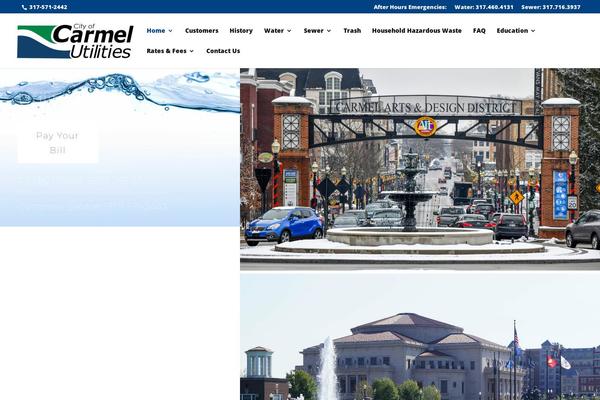Click the phone icon beside 317-571-2442

[24, 7]
